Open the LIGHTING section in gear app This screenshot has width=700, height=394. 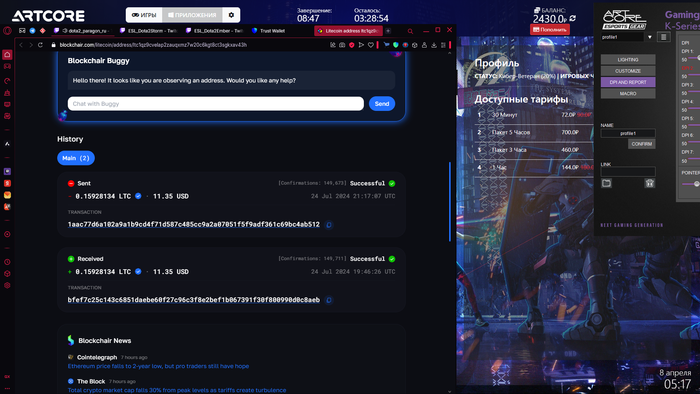pyautogui.click(x=628, y=59)
